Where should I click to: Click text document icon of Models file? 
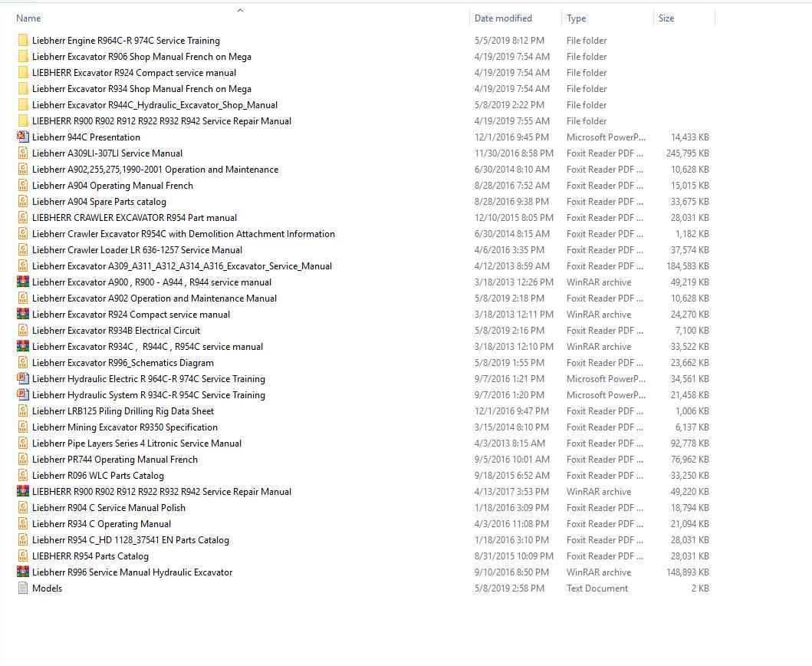(x=23, y=588)
